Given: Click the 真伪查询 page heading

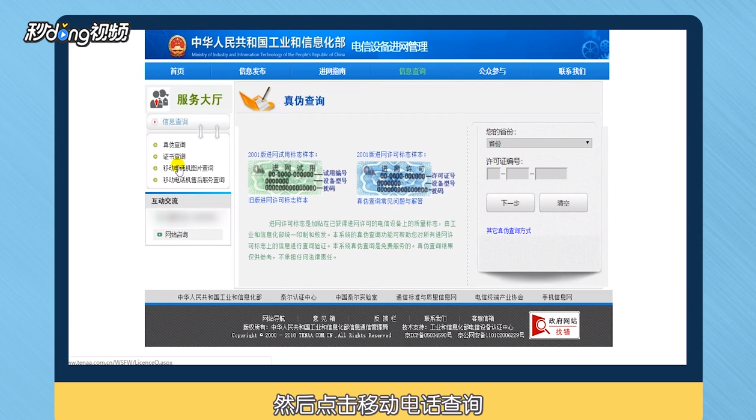Looking at the screenshot, I should 304,101.
